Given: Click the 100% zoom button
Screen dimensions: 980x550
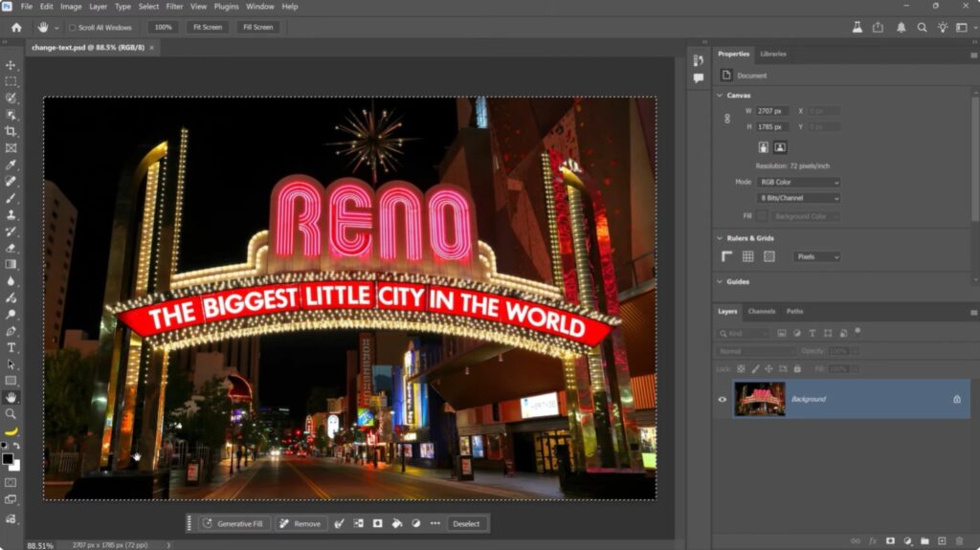Looking at the screenshot, I should point(163,28).
